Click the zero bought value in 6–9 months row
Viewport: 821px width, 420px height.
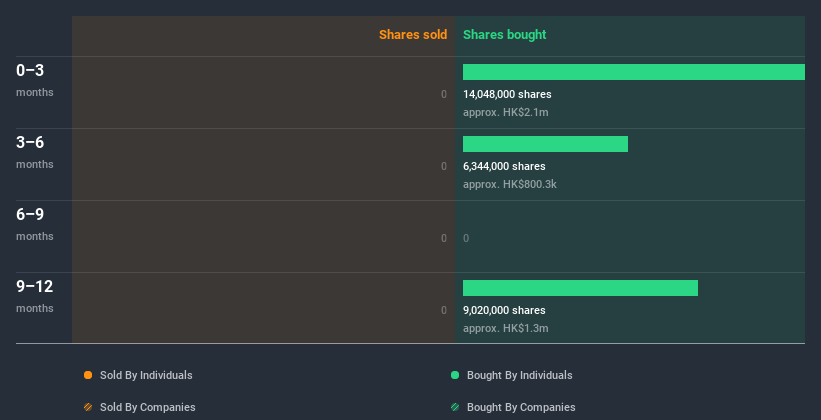(x=466, y=238)
